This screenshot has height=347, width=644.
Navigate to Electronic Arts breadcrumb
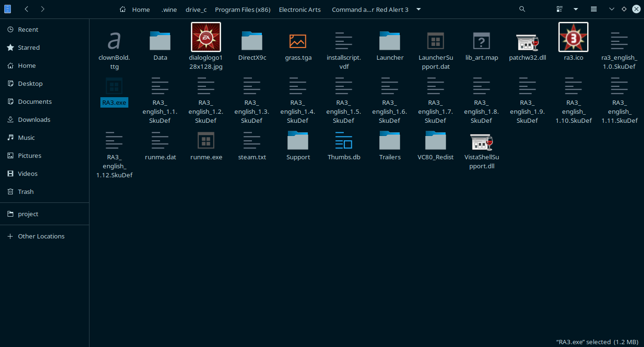pos(300,9)
